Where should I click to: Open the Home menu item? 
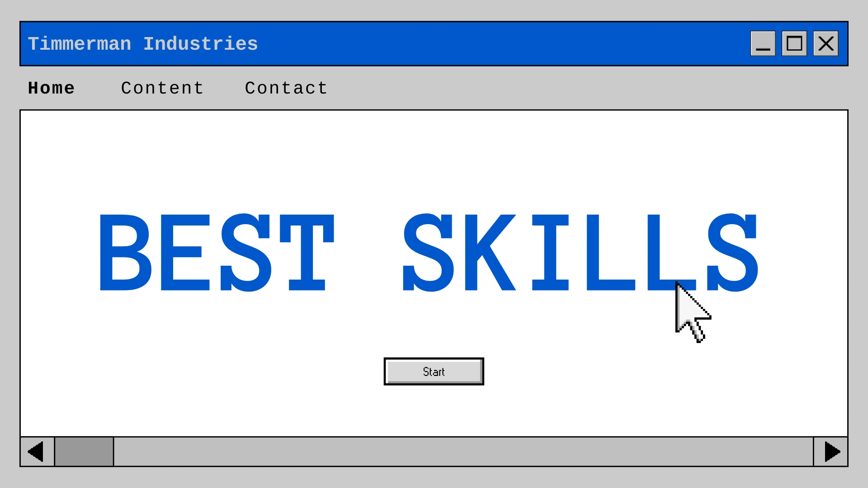pos(51,88)
